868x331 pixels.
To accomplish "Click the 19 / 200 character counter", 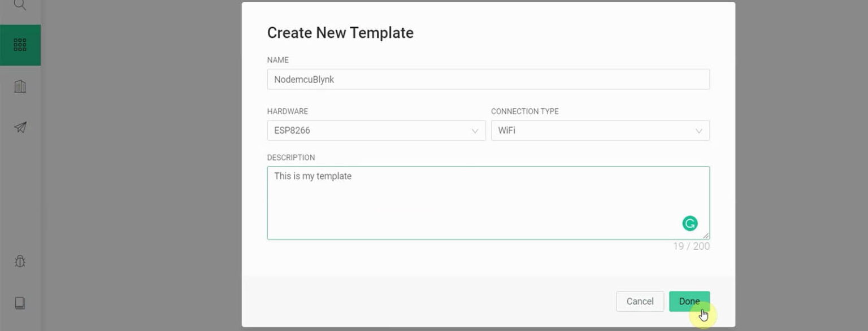I will pyautogui.click(x=691, y=246).
